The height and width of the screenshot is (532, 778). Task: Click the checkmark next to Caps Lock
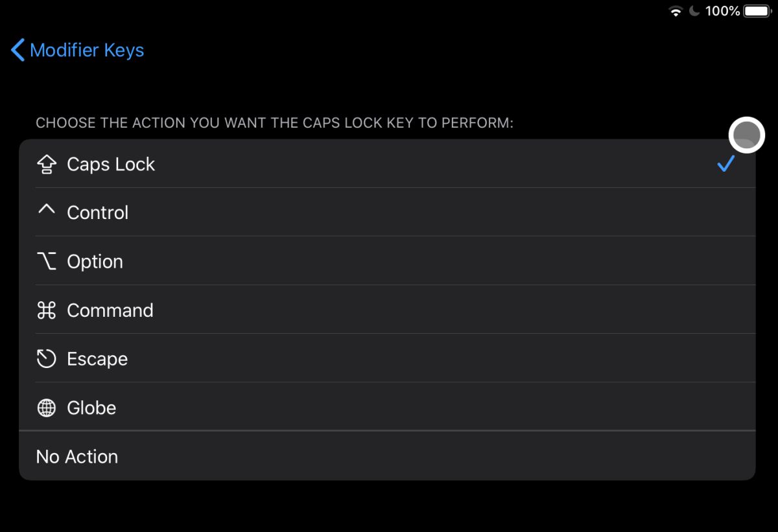pyautogui.click(x=726, y=164)
